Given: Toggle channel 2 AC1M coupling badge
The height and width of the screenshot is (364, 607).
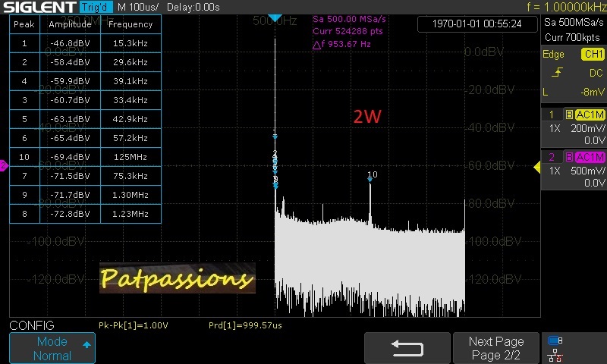Looking at the screenshot, I should pyautogui.click(x=590, y=157).
